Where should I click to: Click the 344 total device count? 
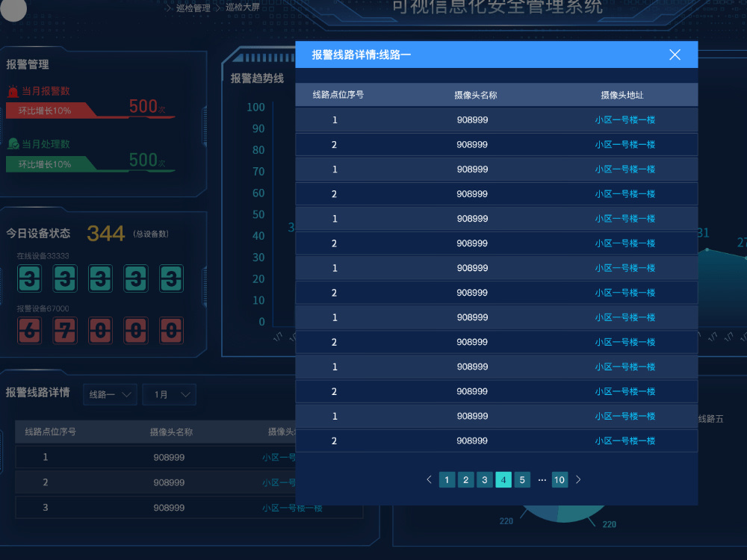click(x=106, y=234)
